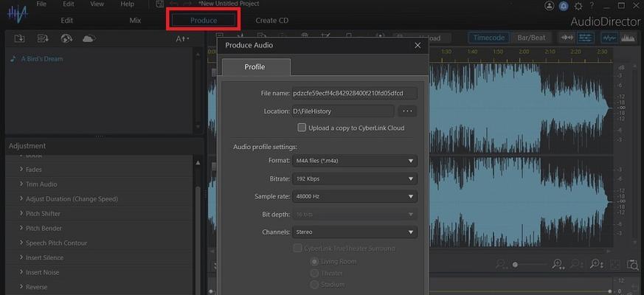Open the File menu
The height and width of the screenshot is (295, 644).
point(41,4)
